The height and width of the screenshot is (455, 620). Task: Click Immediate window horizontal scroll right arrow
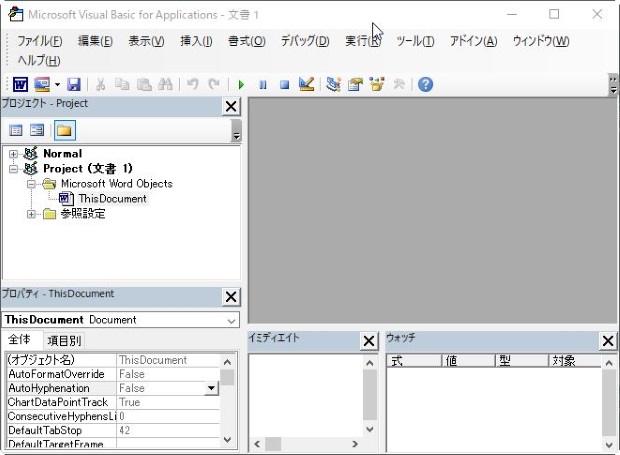355,444
